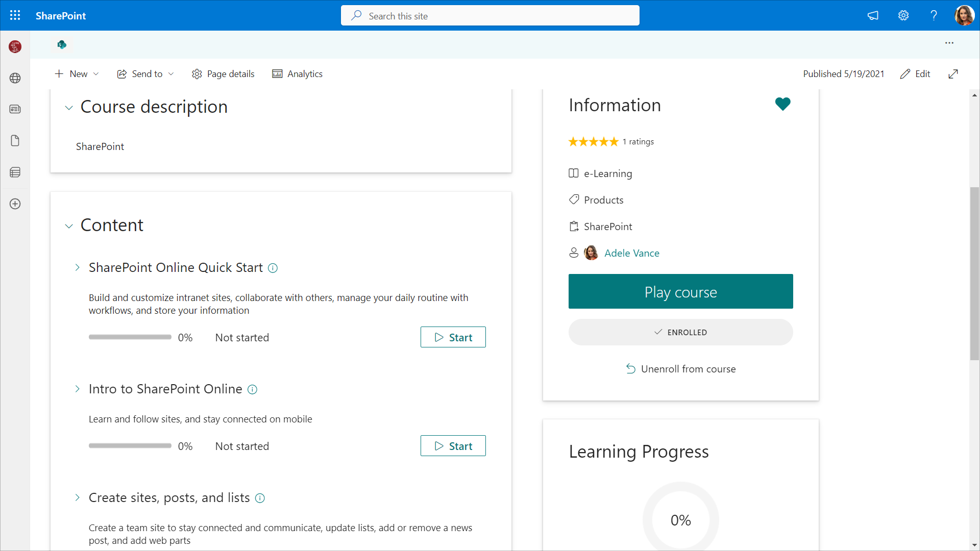The image size is (980, 551).
Task: Collapse the Course description section
Action: (x=69, y=108)
